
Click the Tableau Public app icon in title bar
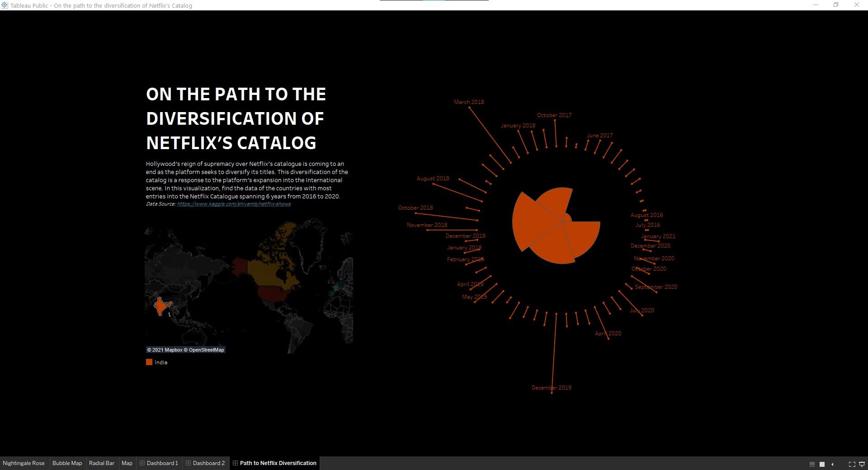point(5,5)
